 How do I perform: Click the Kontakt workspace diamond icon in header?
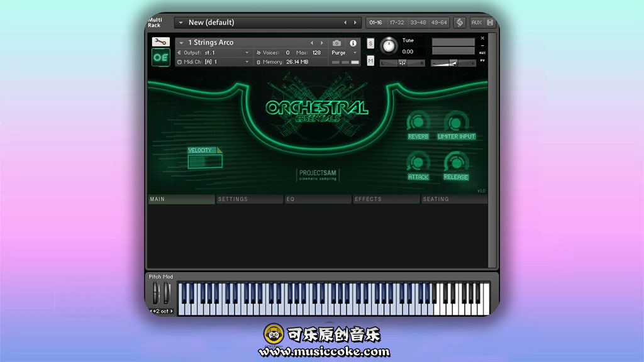tap(460, 23)
